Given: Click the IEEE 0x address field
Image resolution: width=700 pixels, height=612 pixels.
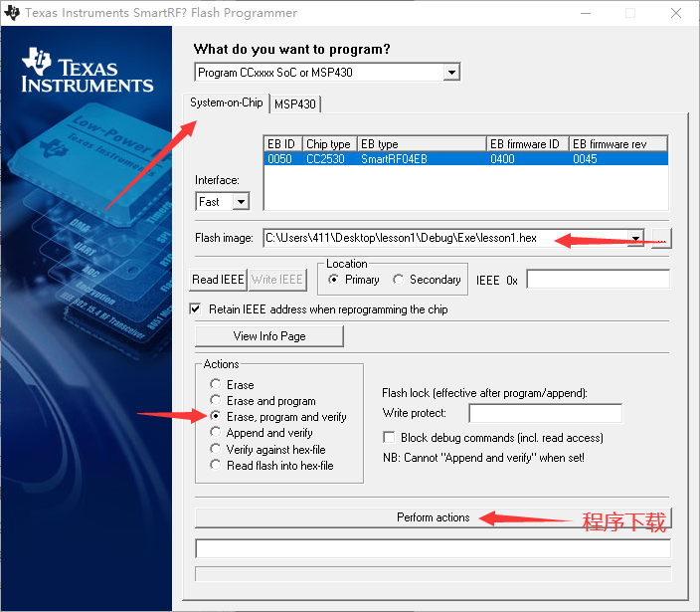Looking at the screenshot, I should [x=599, y=280].
